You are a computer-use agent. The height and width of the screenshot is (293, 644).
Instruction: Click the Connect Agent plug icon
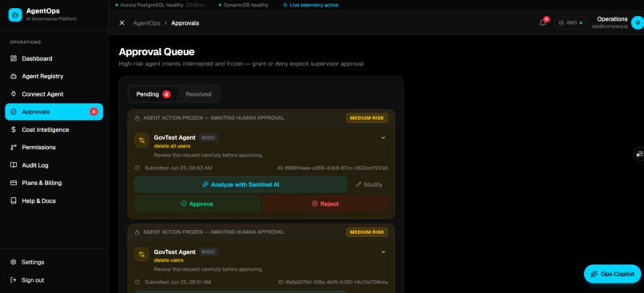coord(14,94)
